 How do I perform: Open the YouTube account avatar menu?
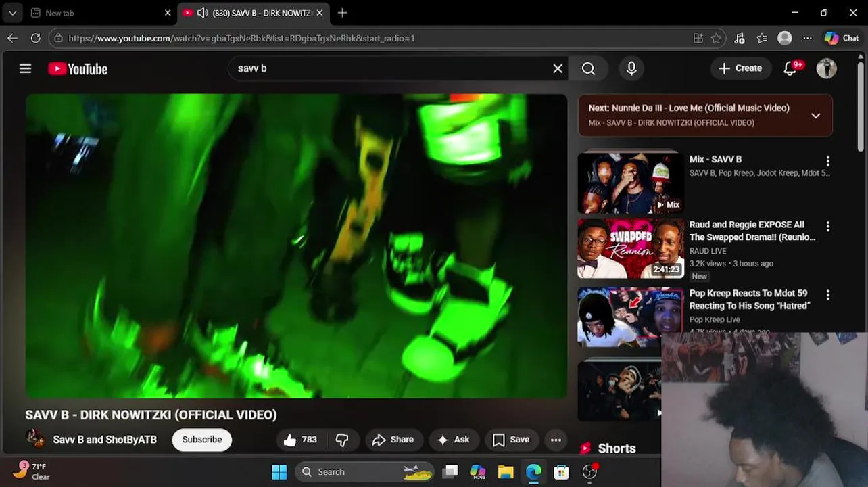(x=826, y=68)
